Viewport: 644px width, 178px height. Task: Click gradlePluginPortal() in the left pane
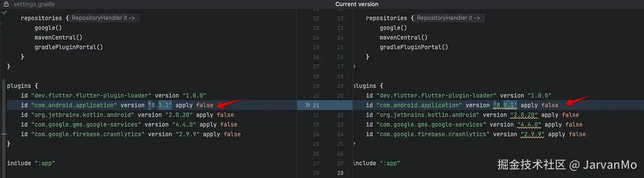coord(69,47)
